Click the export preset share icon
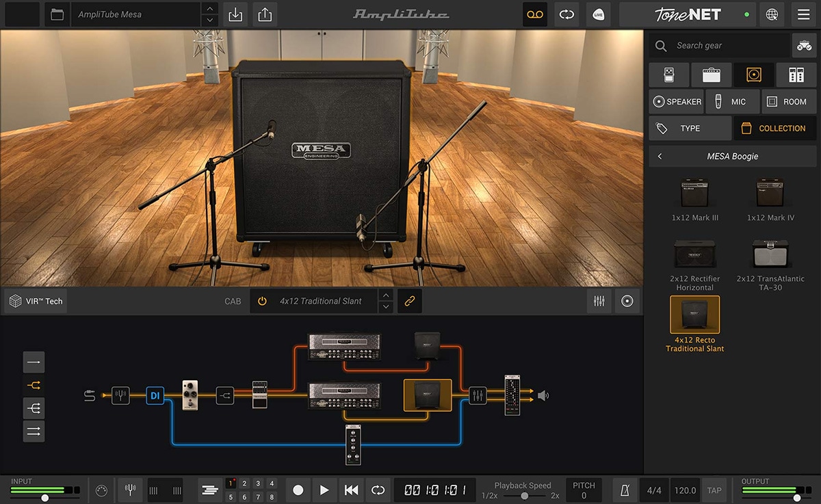The image size is (821, 504). tap(265, 14)
